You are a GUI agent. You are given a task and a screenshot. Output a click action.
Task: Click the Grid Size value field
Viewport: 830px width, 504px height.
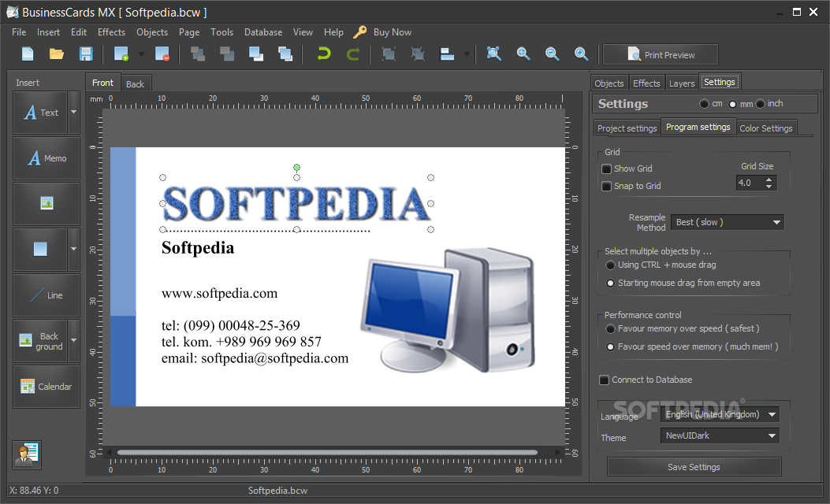[x=750, y=183]
